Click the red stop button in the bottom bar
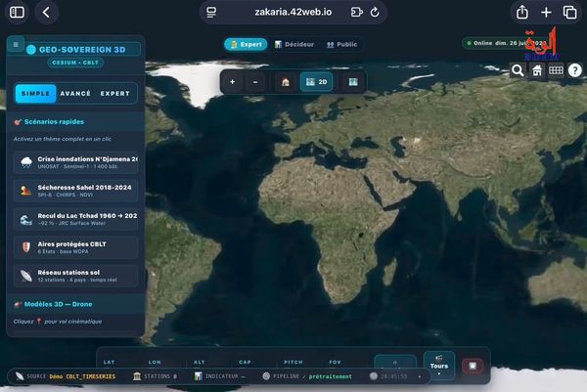The height and width of the screenshot is (392, 587). 473,366
